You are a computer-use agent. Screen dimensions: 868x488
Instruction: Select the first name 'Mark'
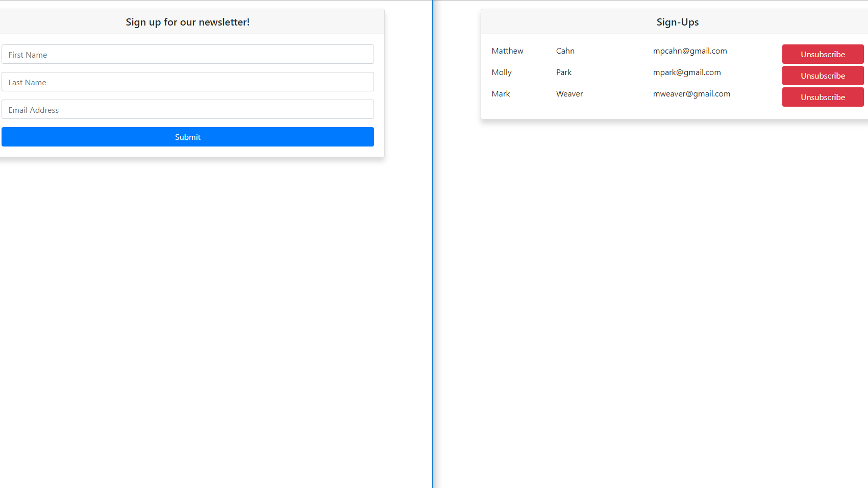click(501, 94)
